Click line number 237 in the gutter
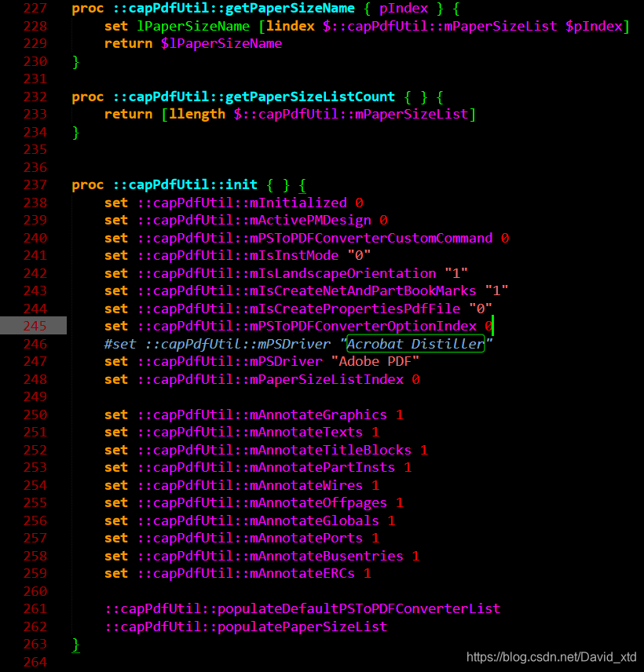The image size is (644, 672). [35, 184]
